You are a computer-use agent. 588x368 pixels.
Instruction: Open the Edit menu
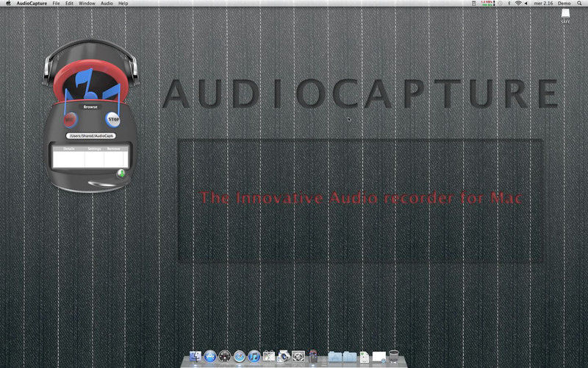point(69,3)
